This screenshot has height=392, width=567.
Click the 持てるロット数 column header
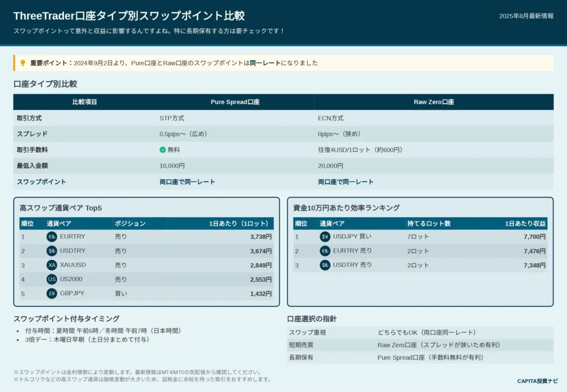click(429, 224)
